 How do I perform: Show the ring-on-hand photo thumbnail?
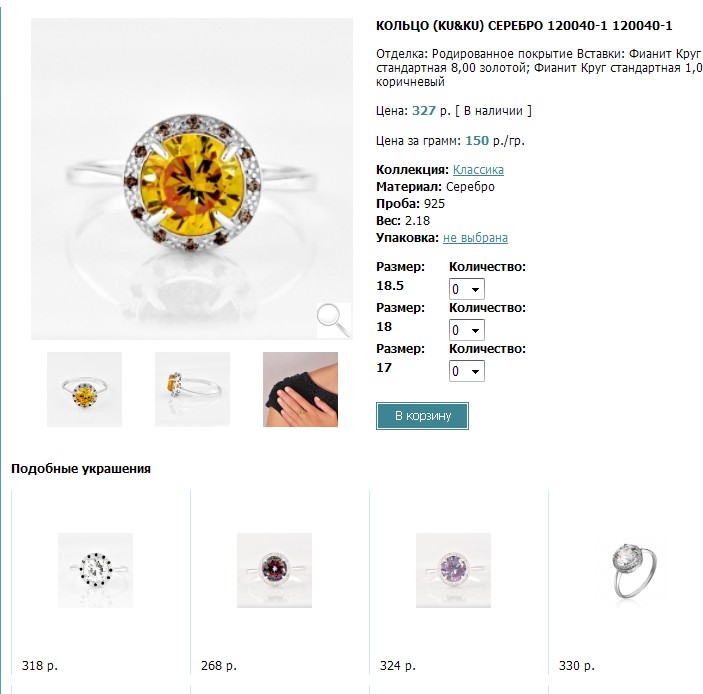(x=300, y=389)
